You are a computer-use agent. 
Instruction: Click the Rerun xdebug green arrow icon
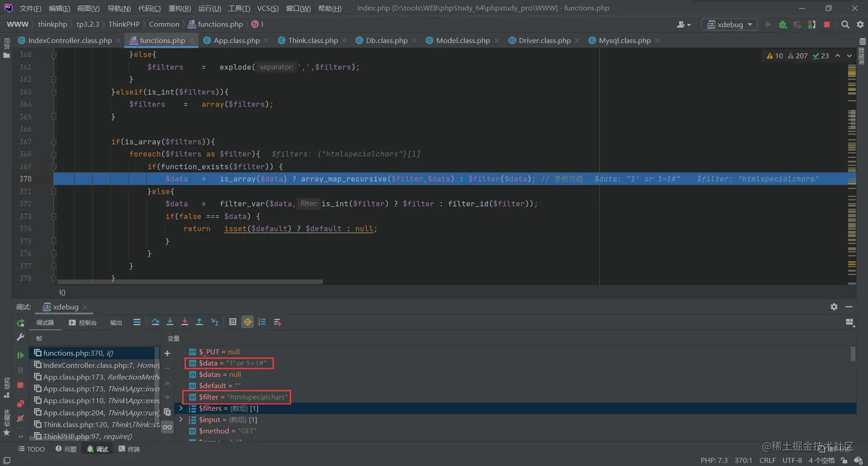pyautogui.click(x=21, y=323)
